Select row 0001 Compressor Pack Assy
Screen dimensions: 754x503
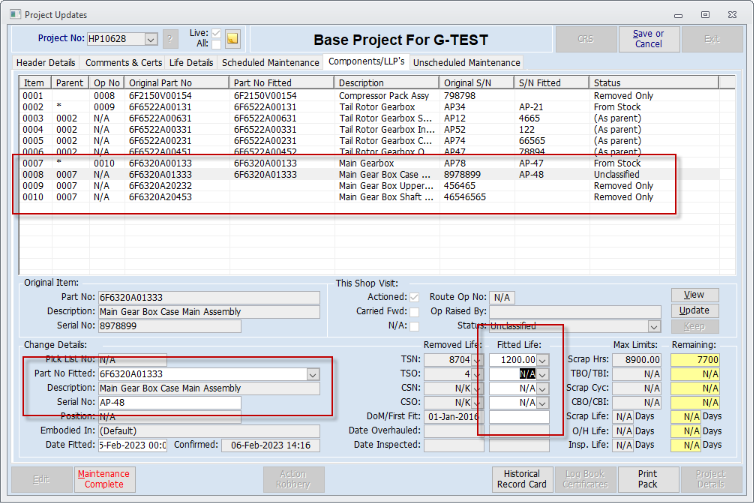point(369,96)
